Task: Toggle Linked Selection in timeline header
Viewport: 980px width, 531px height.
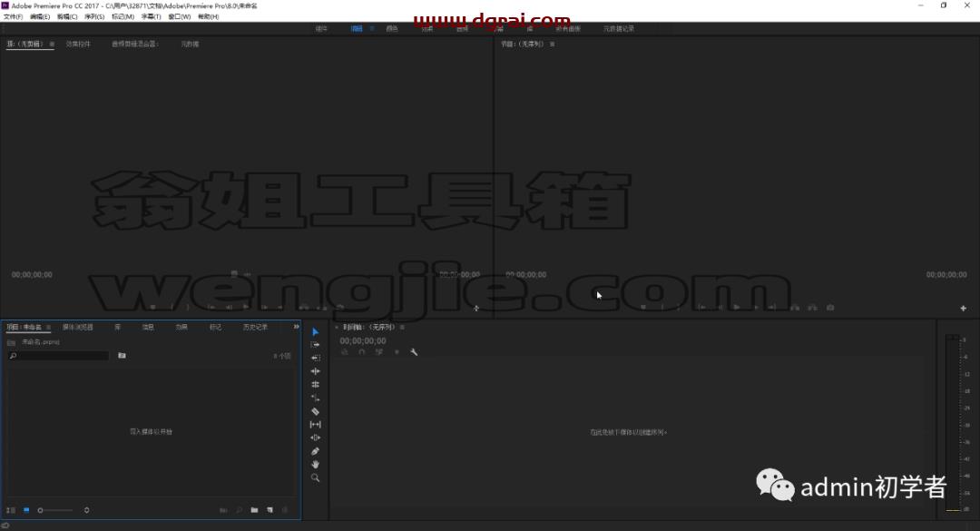Action: (378, 352)
